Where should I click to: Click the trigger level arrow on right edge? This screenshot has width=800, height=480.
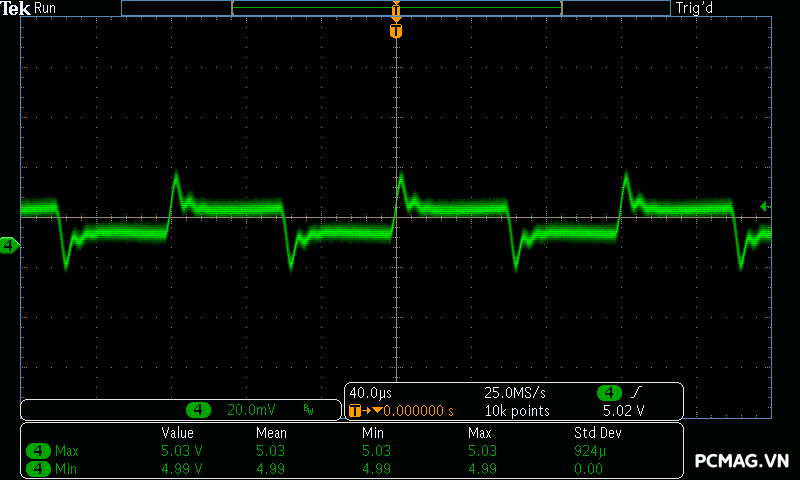tap(765, 206)
